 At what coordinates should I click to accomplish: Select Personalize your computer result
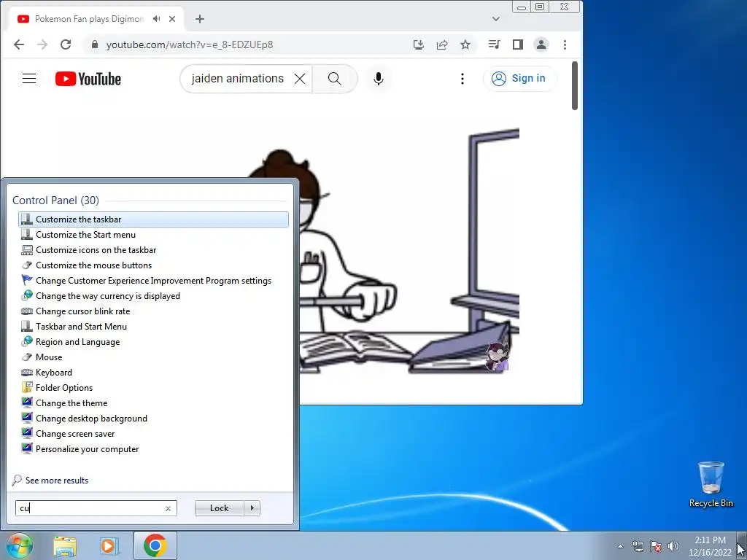[x=153, y=449]
